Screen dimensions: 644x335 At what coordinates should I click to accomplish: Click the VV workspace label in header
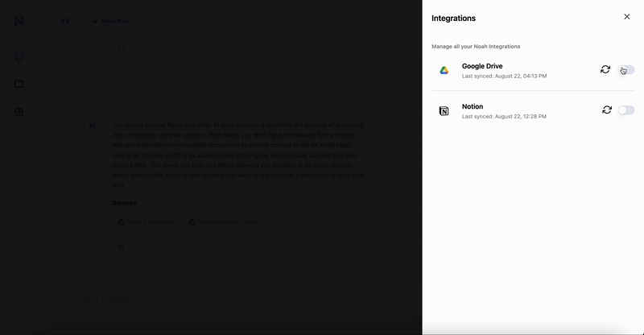65,21
